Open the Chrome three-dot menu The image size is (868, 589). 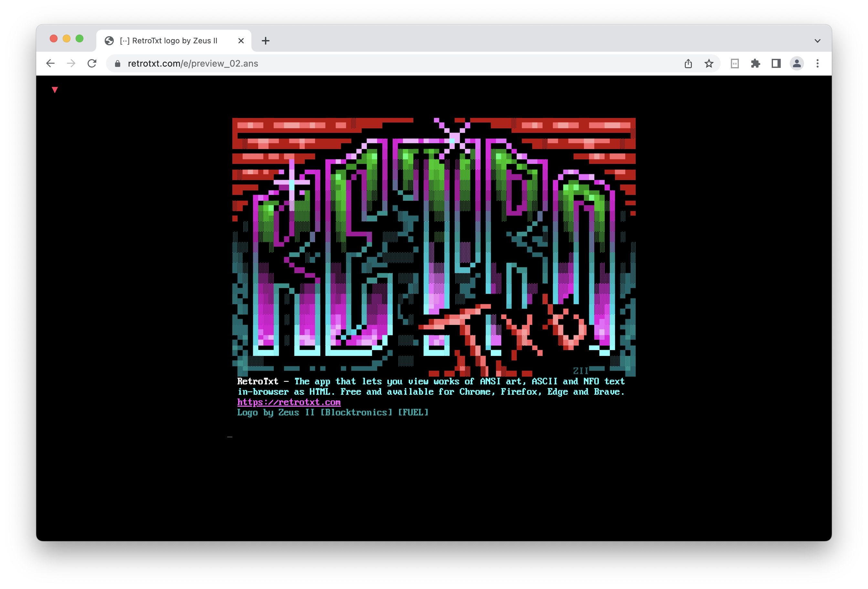pos(818,64)
